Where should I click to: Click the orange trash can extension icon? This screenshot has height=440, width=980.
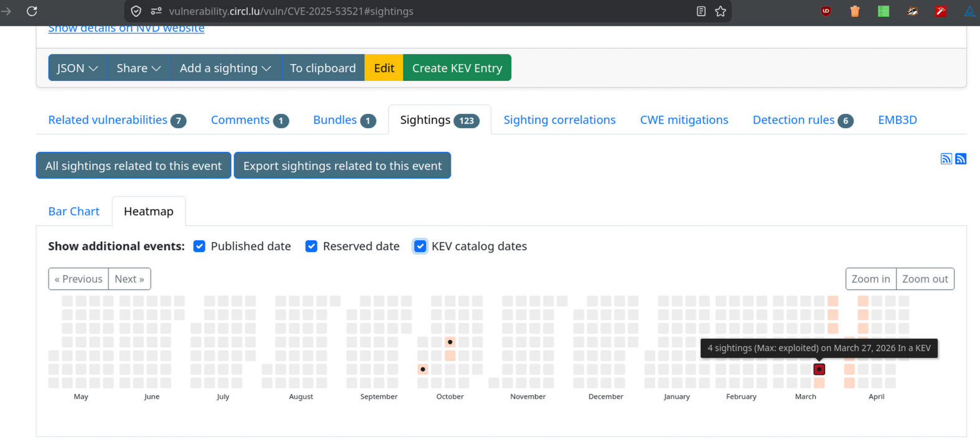pyautogui.click(x=855, y=11)
